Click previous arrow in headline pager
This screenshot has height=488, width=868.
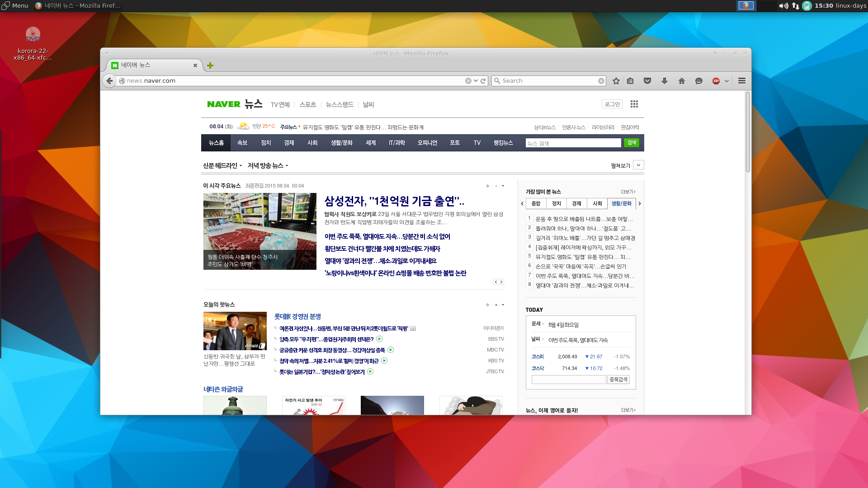coord(496,282)
